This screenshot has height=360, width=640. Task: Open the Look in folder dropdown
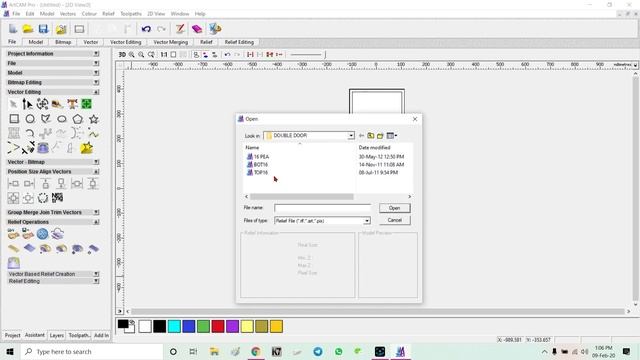coord(351,136)
